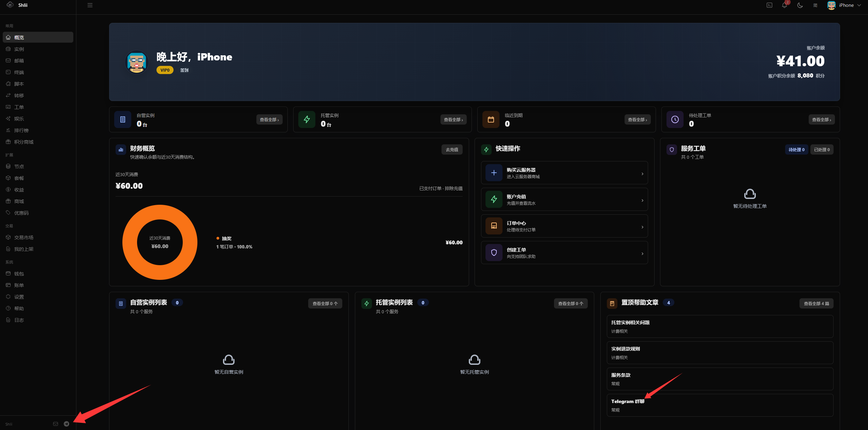The width and height of the screenshot is (868, 430).
Task: Collapse the sidebar with the hamburger icon
Action: pyautogui.click(x=90, y=5)
